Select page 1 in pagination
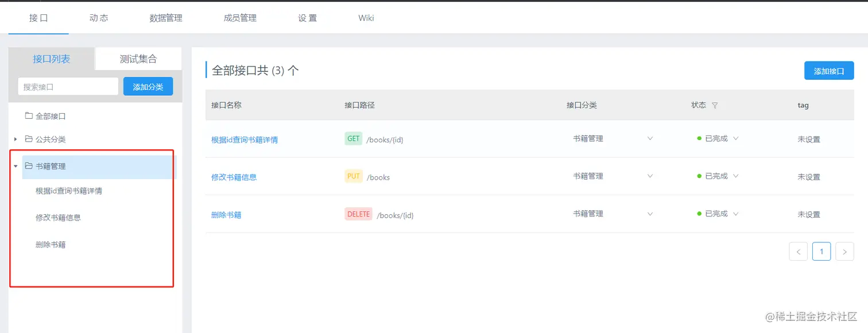The image size is (868, 333). [821, 251]
